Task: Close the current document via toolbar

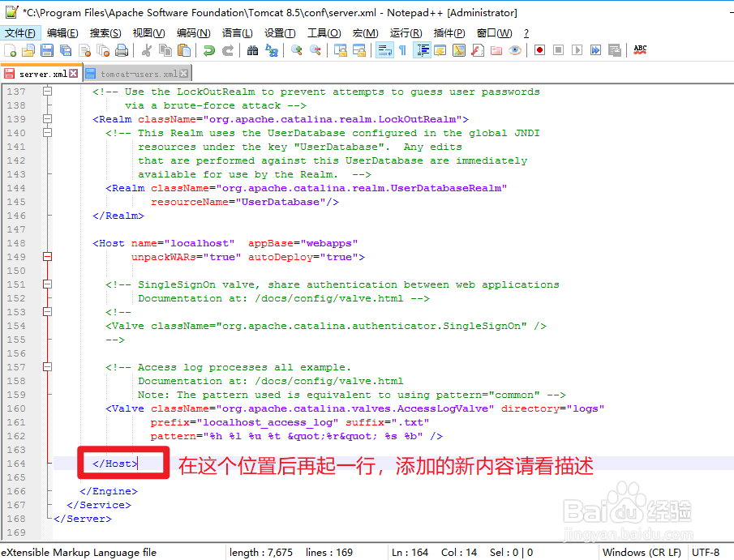Action: pyautogui.click(x=84, y=50)
